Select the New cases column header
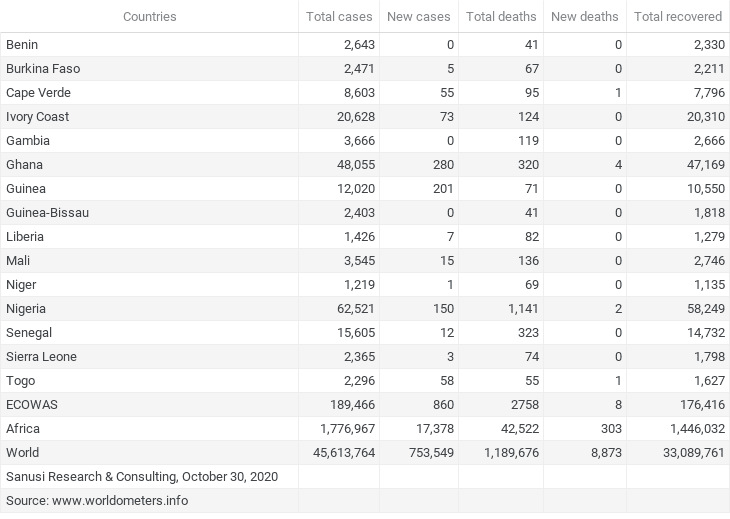Viewport: 730px width, 519px height. 419,16
